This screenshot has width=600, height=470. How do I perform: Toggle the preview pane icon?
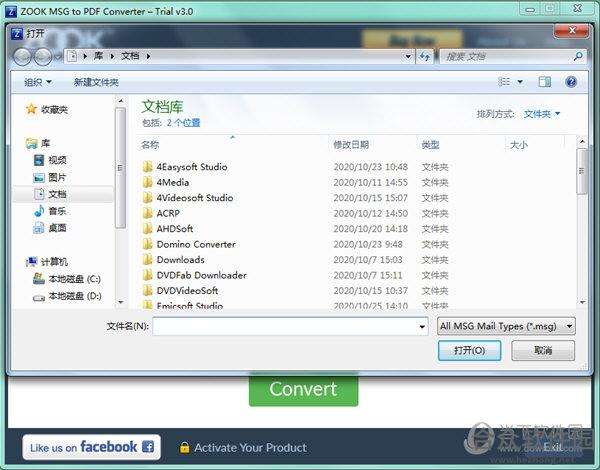(545, 82)
